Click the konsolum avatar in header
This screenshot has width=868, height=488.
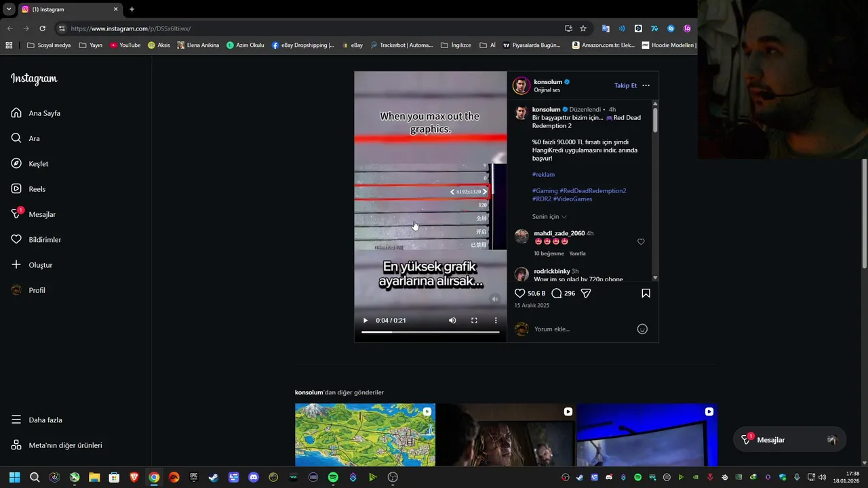click(x=521, y=85)
